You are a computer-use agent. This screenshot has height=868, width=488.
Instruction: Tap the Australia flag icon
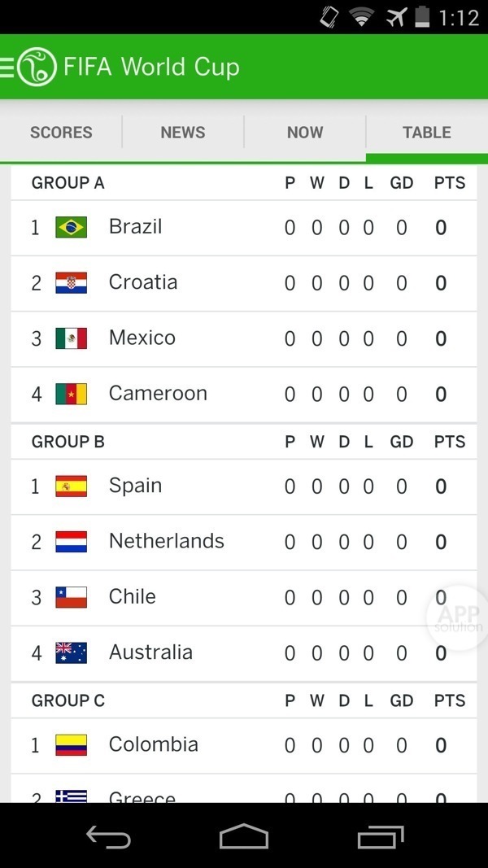point(72,652)
